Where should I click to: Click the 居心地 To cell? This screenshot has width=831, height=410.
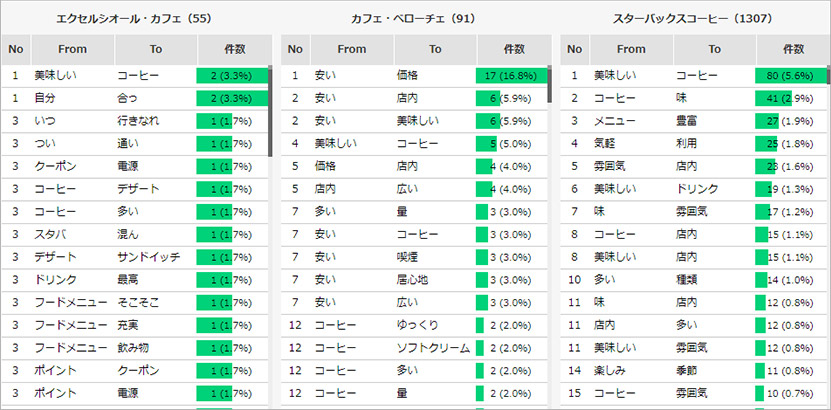pos(412,280)
